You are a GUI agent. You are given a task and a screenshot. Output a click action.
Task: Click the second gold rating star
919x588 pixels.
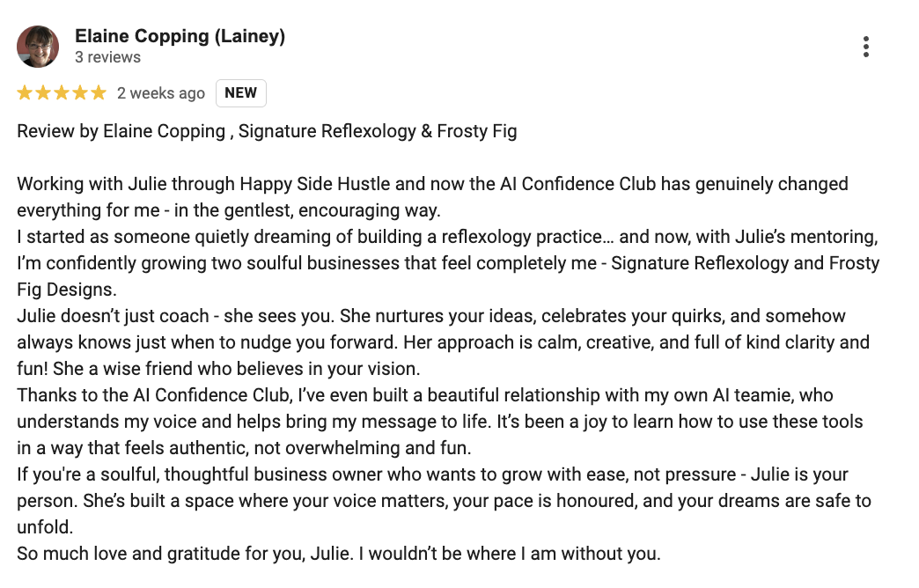pyautogui.click(x=43, y=92)
